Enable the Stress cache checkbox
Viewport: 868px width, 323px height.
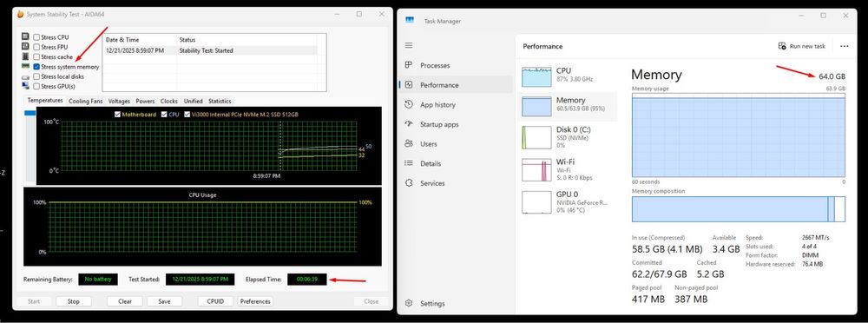[36, 56]
